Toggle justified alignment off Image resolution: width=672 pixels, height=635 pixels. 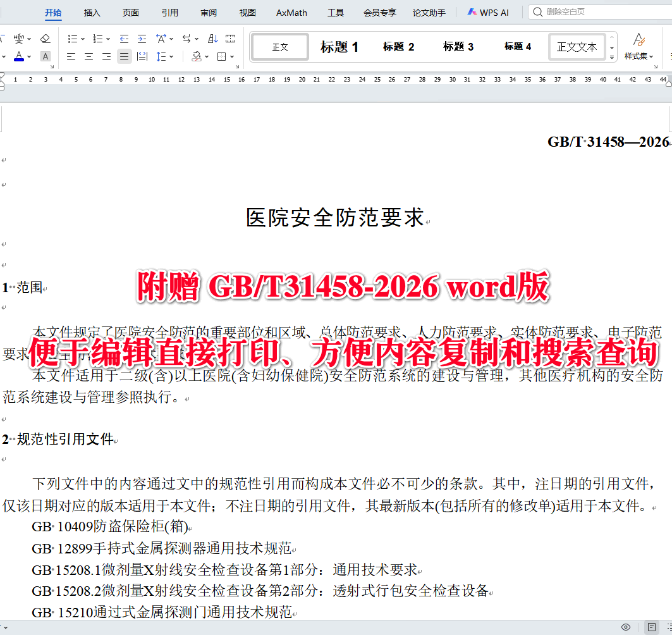coord(124,56)
